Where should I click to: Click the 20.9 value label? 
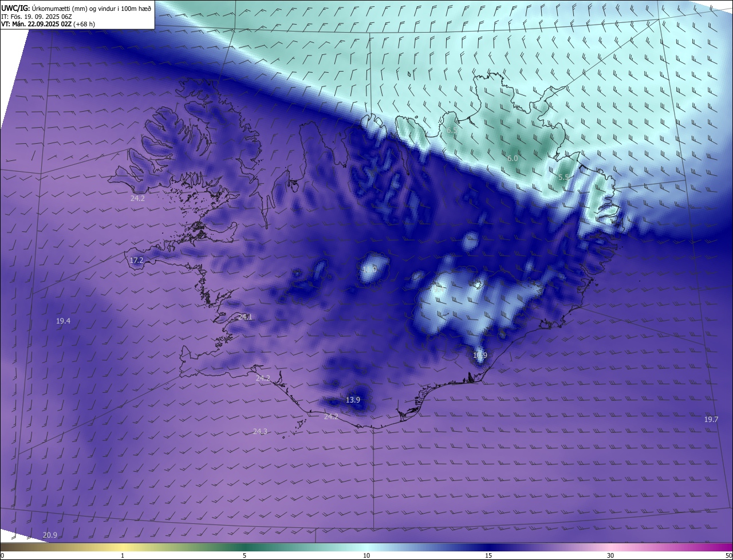[x=50, y=535]
